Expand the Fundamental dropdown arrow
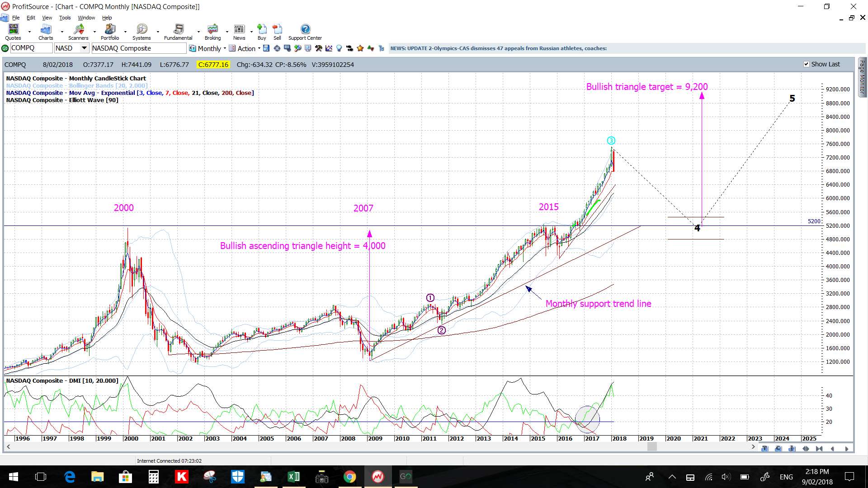 pyautogui.click(x=198, y=32)
